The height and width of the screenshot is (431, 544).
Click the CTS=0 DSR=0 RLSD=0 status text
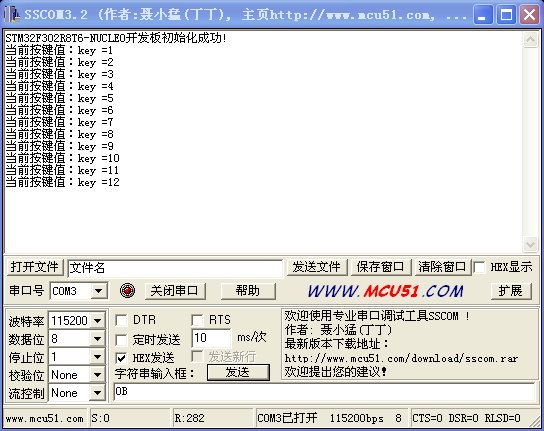[x=466, y=419]
